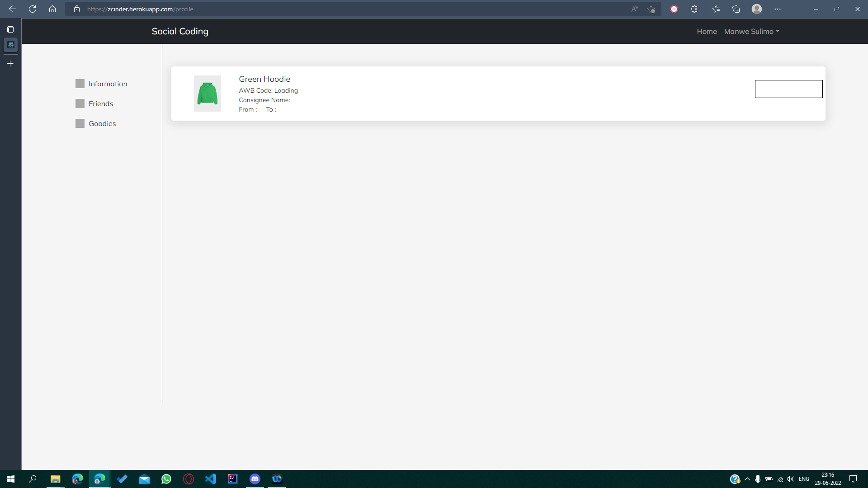Select the Extensions puzzle icon
Viewport: 868px width, 488px height.
[694, 9]
